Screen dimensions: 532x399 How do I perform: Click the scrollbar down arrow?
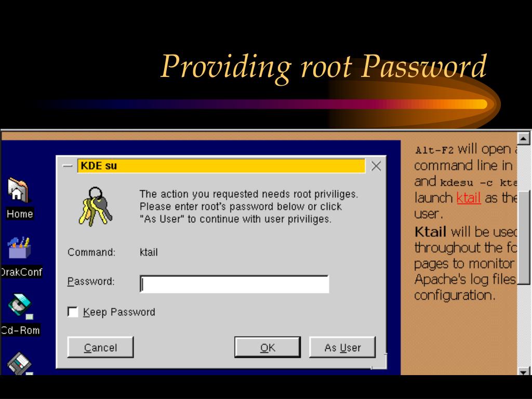523,371
